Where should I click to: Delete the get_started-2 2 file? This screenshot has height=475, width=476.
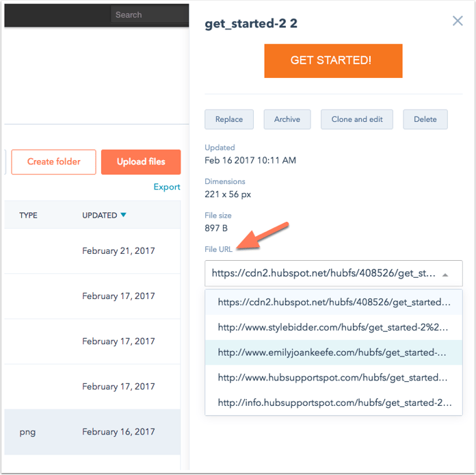click(425, 119)
